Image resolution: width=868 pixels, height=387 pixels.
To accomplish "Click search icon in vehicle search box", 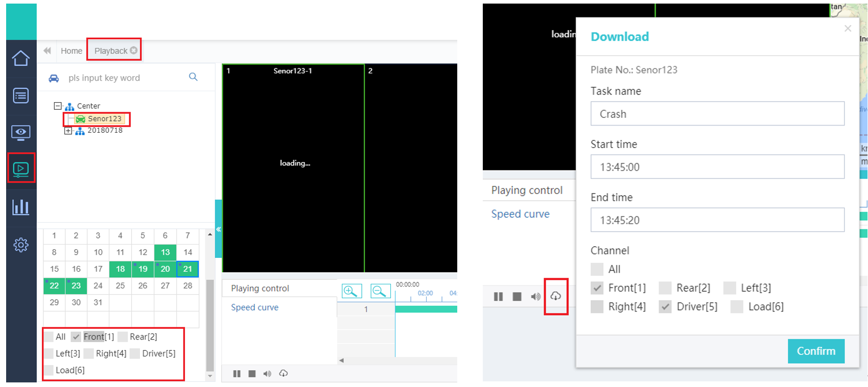I will [x=193, y=77].
